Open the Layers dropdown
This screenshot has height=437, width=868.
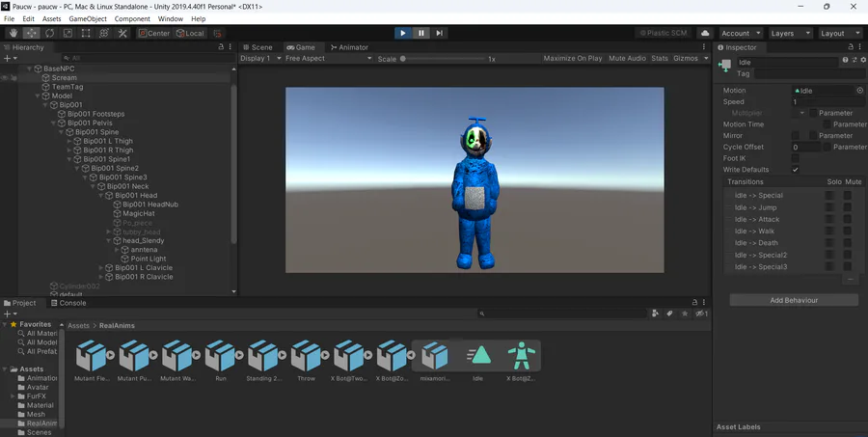(x=788, y=33)
